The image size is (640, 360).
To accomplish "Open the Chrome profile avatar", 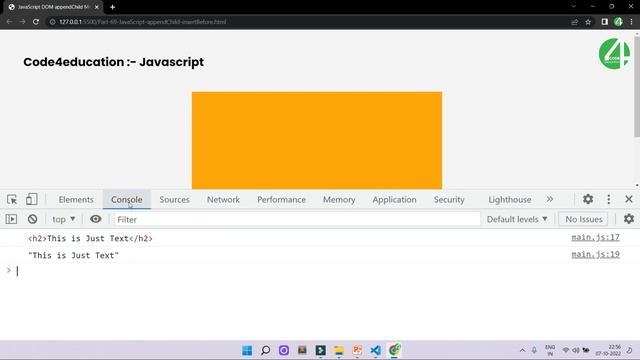I will click(618, 22).
